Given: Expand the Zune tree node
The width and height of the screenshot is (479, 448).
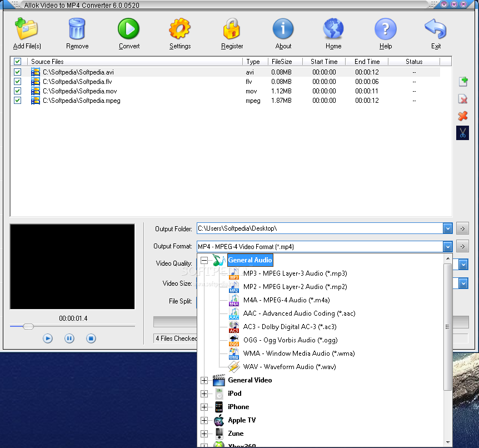Looking at the screenshot, I should click(204, 434).
